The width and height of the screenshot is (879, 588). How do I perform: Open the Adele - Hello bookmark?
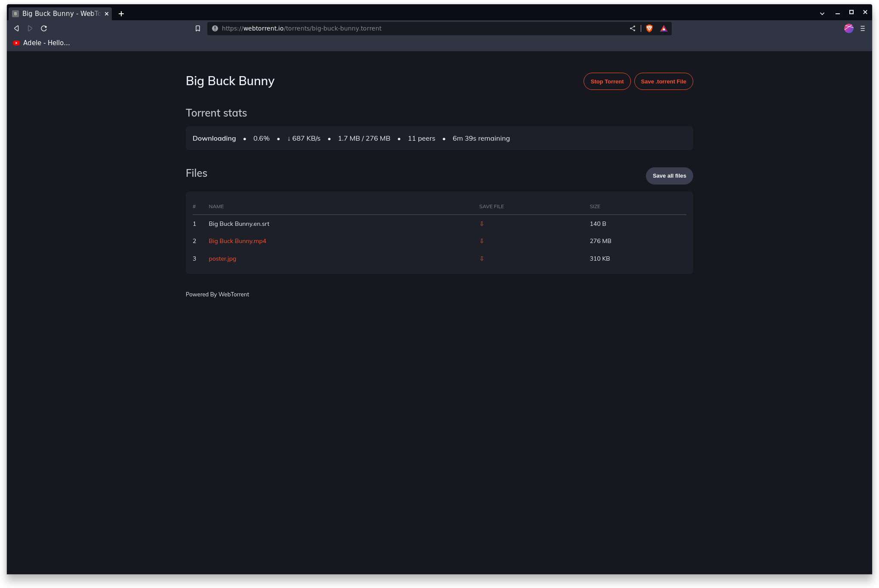pos(41,43)
